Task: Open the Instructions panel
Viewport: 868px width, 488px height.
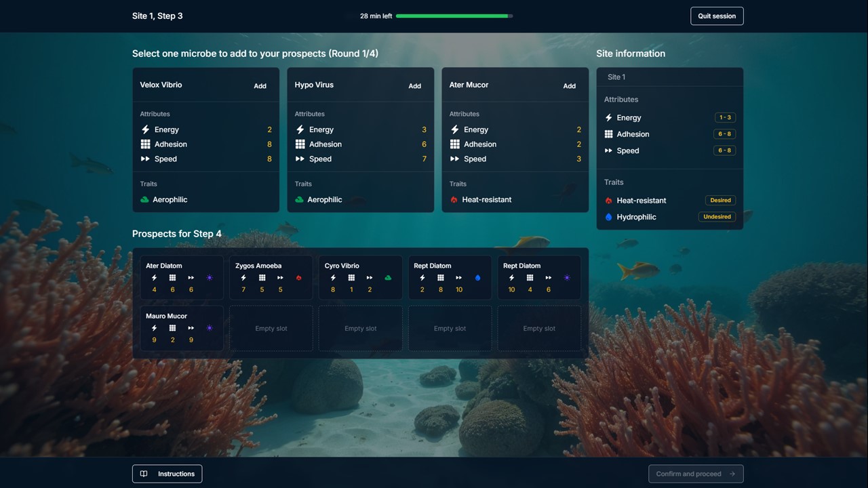Action: click(x=167, y=474)
